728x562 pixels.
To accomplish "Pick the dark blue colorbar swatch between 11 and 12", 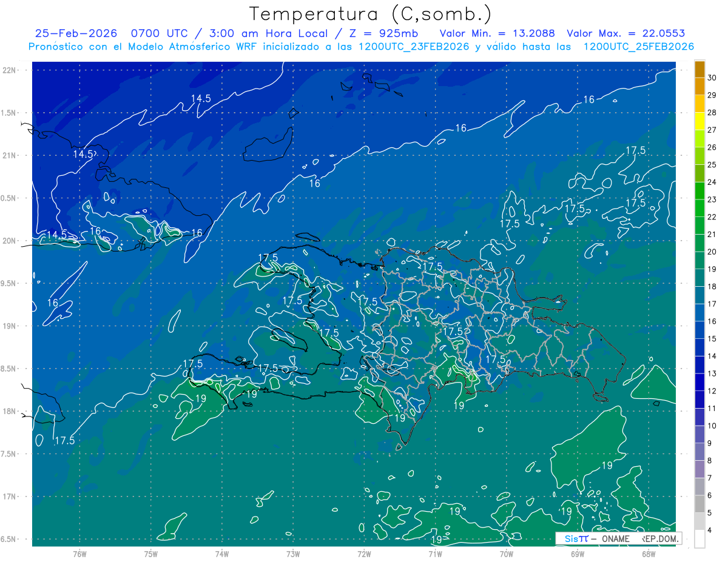I will 699,400.
